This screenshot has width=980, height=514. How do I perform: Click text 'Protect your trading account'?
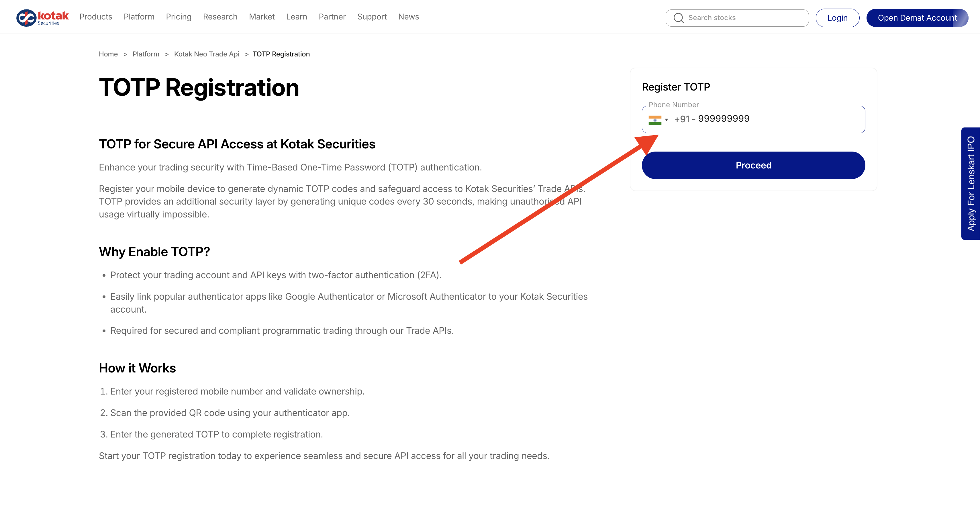pyautogui.click(x=276, y=275)
